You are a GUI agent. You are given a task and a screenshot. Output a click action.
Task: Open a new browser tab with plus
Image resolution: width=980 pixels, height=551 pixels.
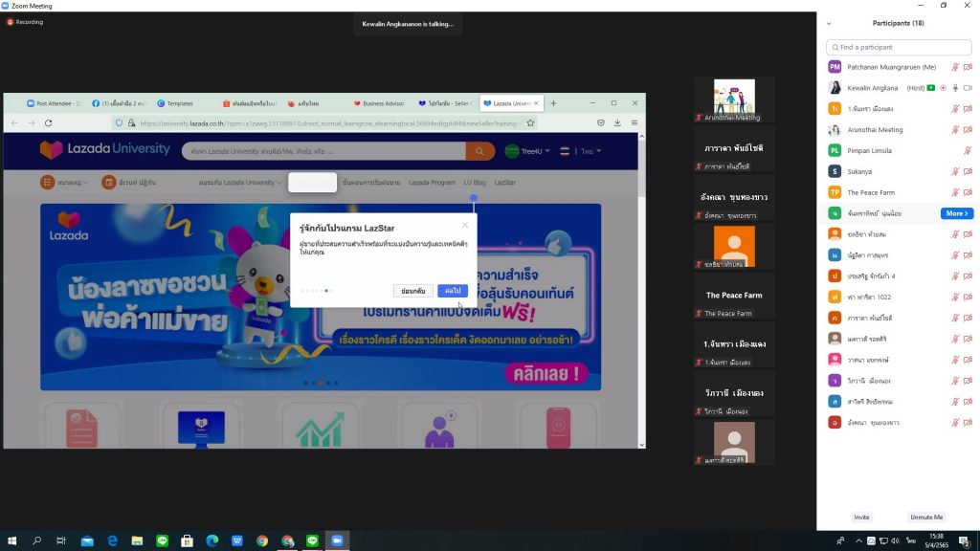click(553, 103)
